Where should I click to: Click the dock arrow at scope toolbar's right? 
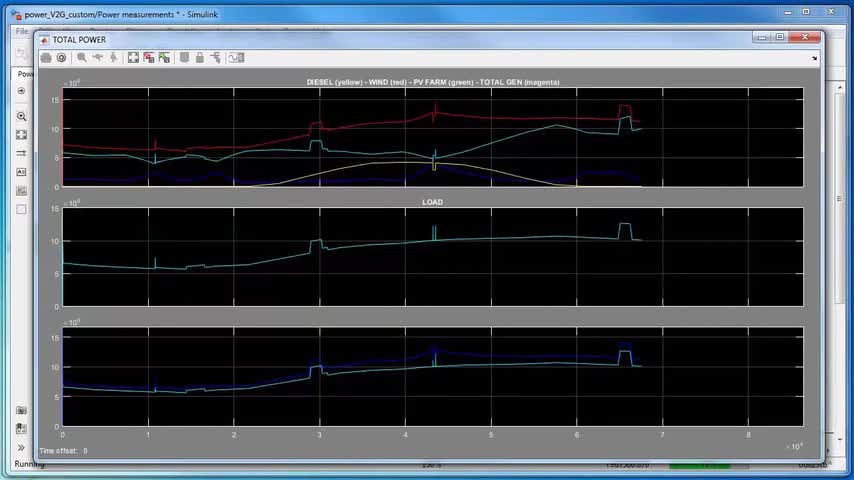tap(814, 58)
